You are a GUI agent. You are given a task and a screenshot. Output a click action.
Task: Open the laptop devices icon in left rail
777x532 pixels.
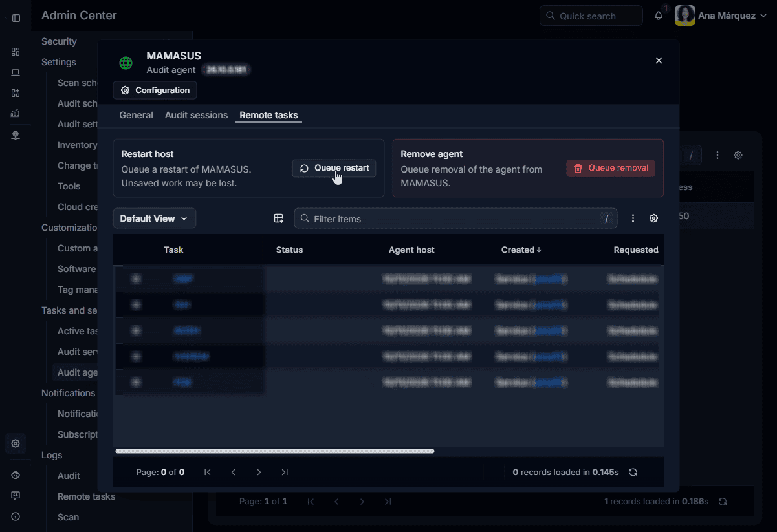[x=16, y=72]
